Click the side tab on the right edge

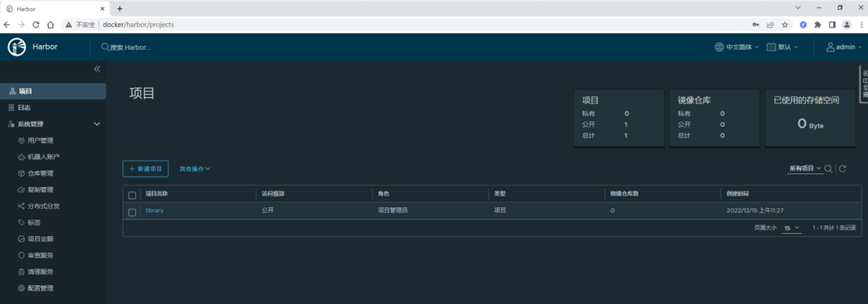pyautogui.click(x=864, y=84)
